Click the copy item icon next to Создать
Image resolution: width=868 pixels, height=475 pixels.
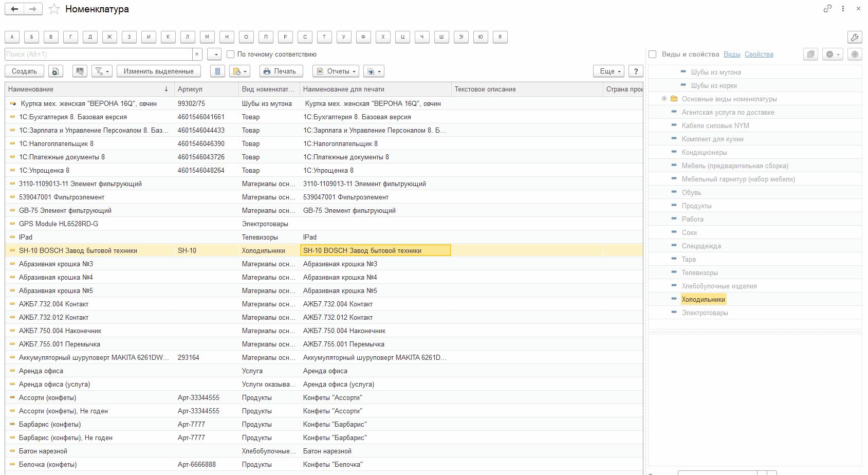[56, 71]
